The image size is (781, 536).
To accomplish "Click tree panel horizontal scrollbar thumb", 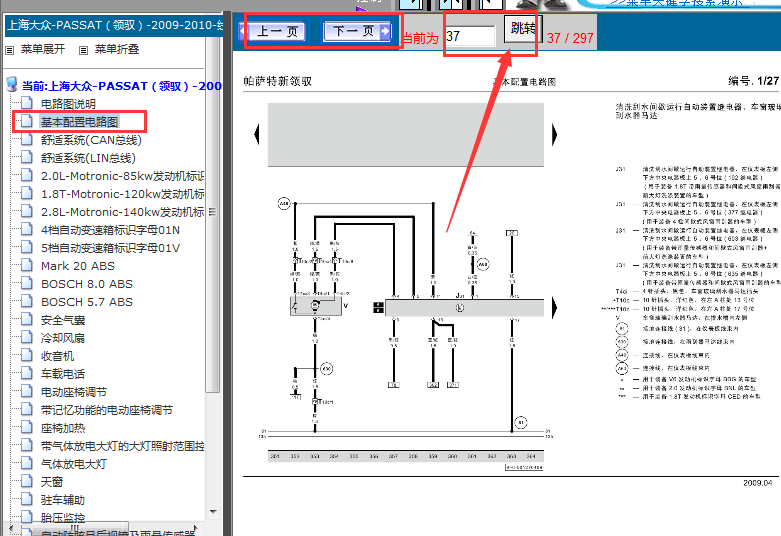I will [75, 528].
